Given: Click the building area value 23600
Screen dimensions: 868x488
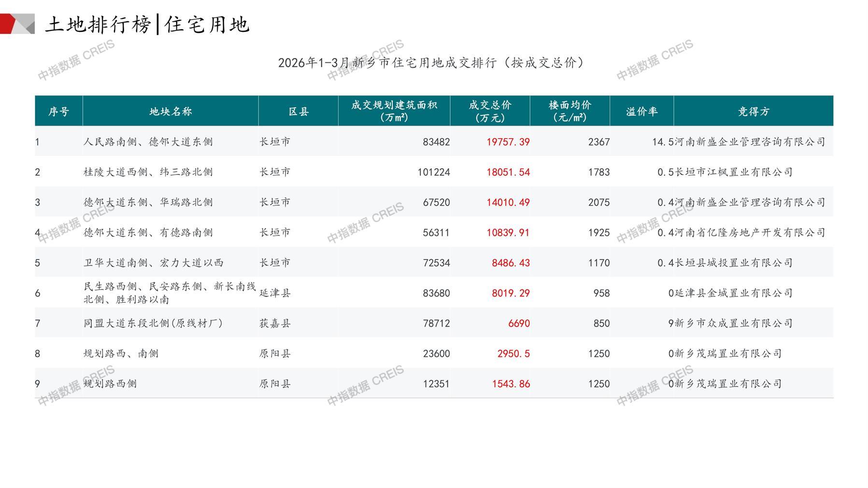Looking at the screenshot, I should [436, 354].
